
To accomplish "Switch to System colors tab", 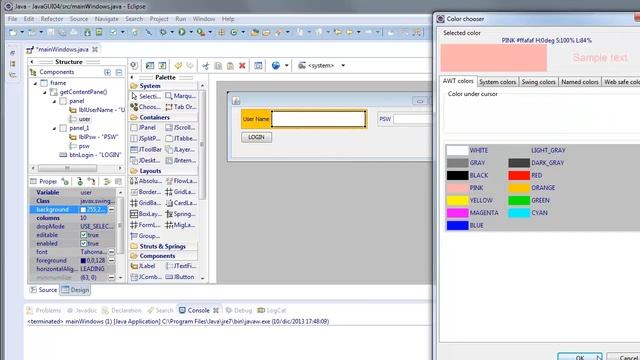I will 498,82.
